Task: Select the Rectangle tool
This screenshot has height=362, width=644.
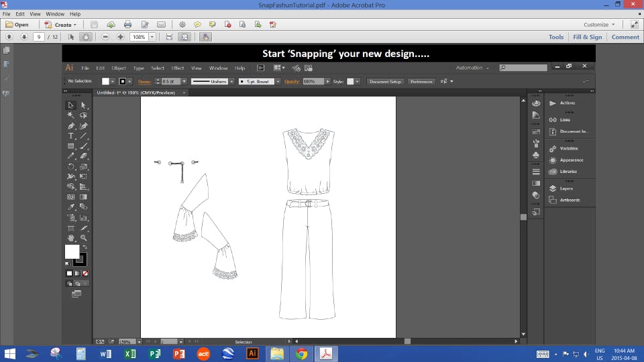Action: [70, 146]
